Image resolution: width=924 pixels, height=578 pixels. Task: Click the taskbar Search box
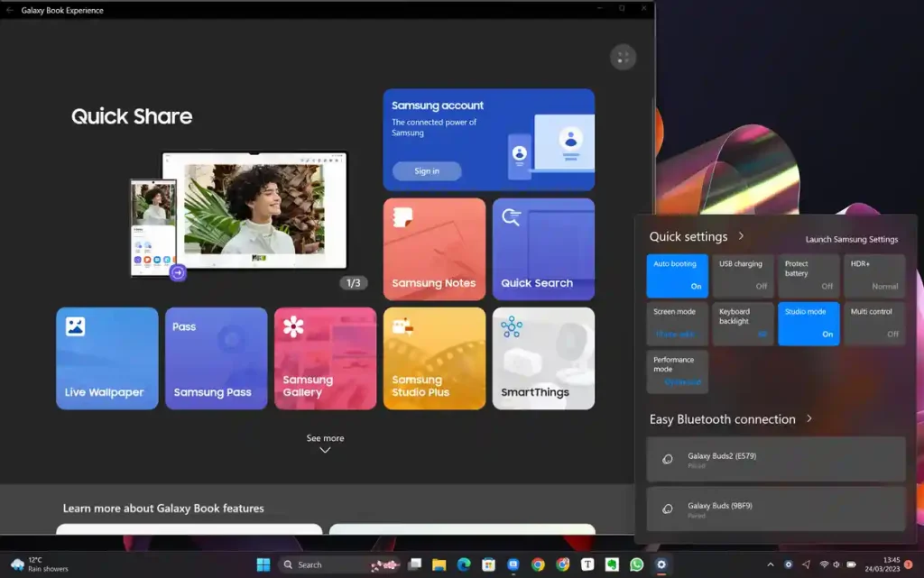tap(323, 564)
